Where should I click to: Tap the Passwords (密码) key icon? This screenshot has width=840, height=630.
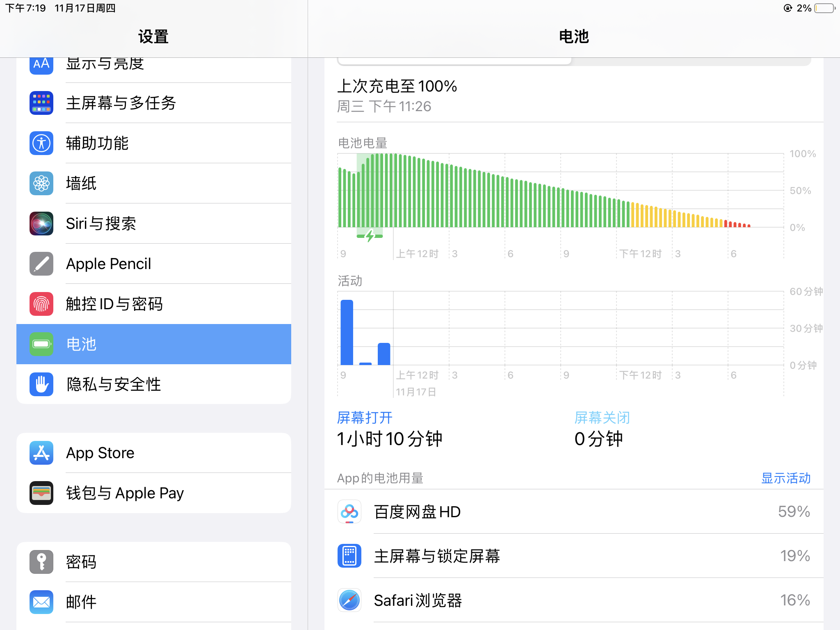[41, 562]
